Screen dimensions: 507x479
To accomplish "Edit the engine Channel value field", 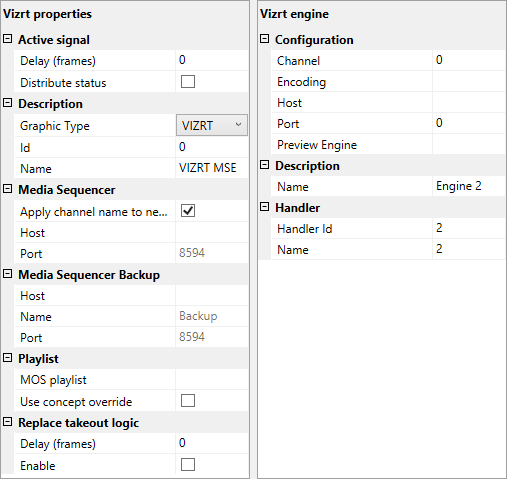I will [469, 60].
